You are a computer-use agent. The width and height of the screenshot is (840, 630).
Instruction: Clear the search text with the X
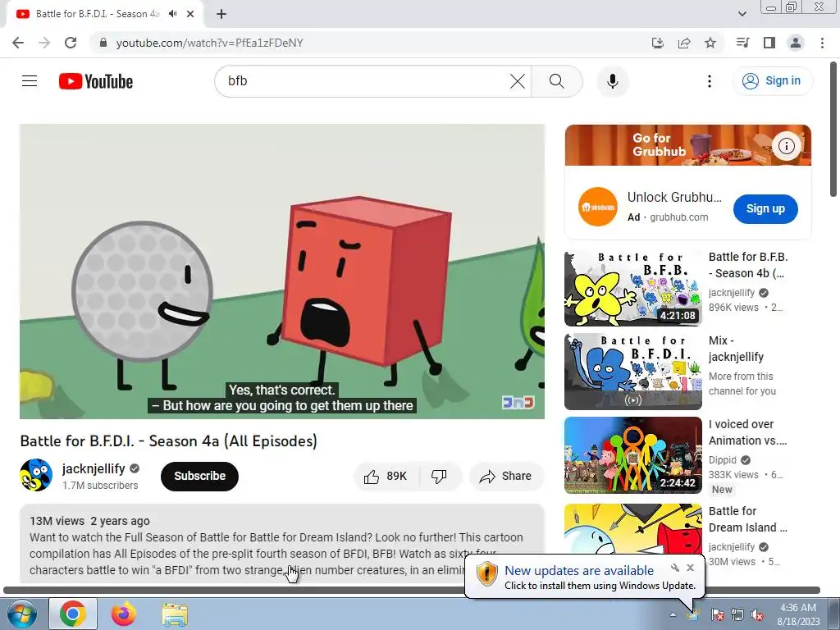(518, 81)
